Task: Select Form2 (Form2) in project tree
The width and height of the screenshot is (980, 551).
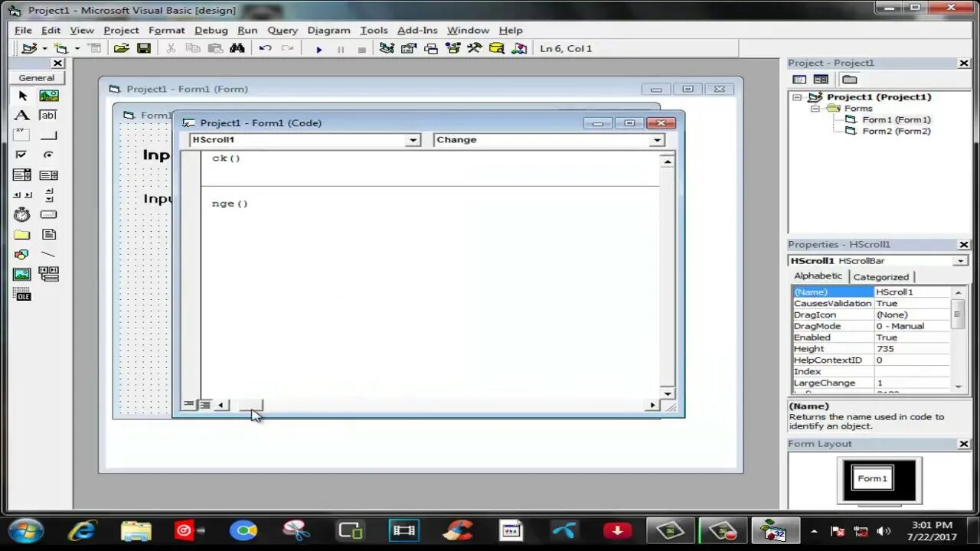Action: [897, 131]
